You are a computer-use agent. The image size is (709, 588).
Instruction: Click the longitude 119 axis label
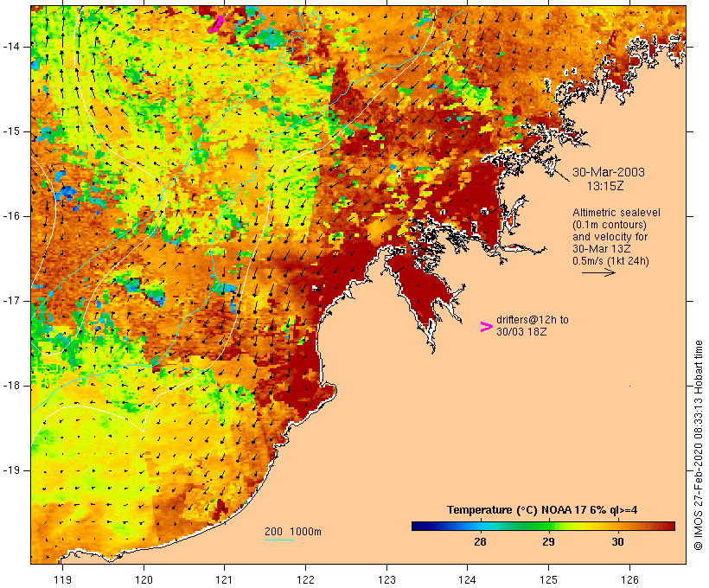point(62,579)
